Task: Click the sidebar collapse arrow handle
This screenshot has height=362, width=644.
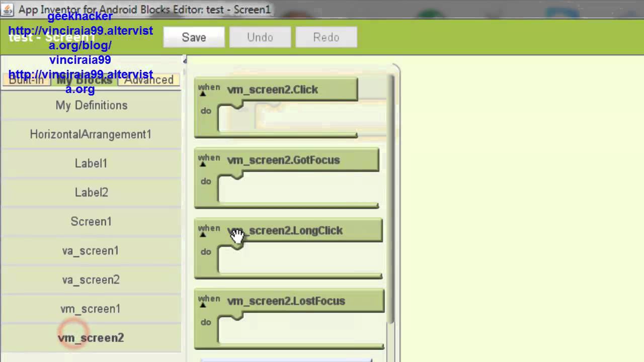Action: (x=185, y=60)
